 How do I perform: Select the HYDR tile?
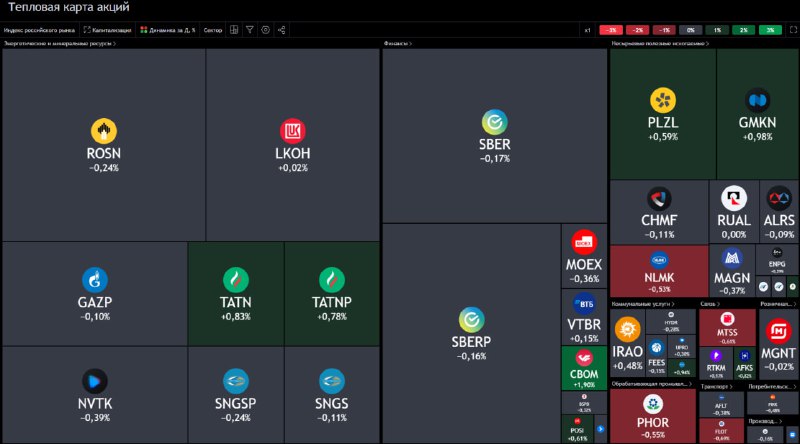coord(671,322)
